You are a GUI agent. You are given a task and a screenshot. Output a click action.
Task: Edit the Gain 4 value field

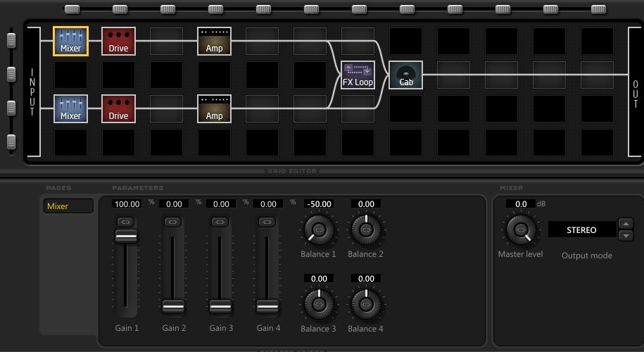click(x=268, y=203)
